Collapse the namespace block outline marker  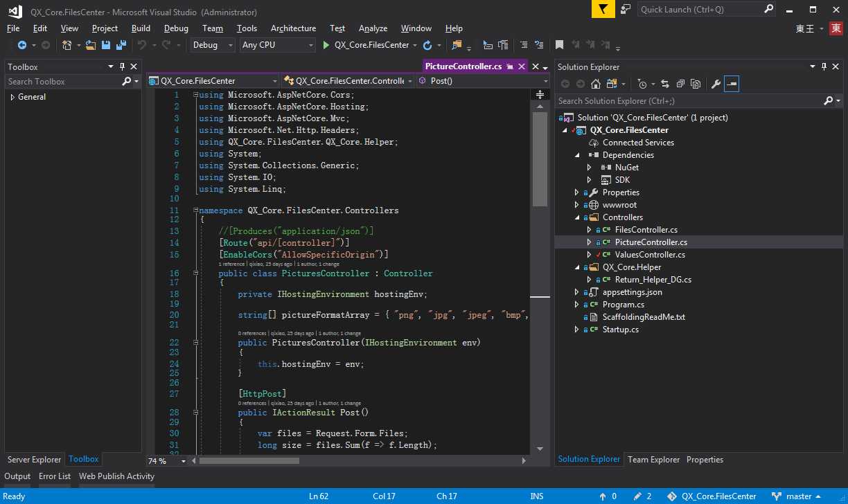[196, 210]
